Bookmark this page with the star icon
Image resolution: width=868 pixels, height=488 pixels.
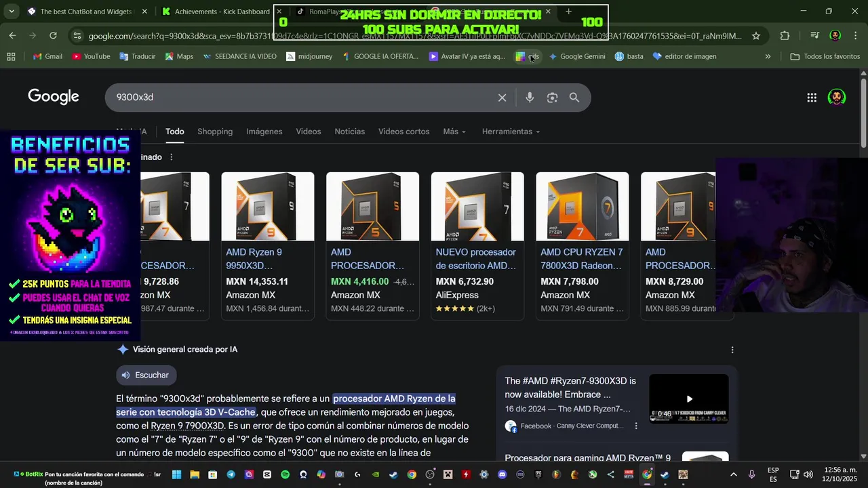[756, 36]
